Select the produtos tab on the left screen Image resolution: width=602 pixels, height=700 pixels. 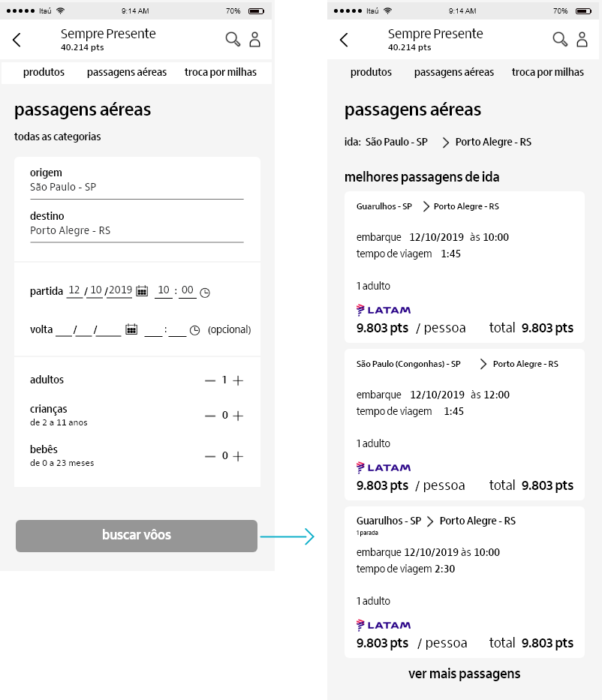(x=44, y=73)
